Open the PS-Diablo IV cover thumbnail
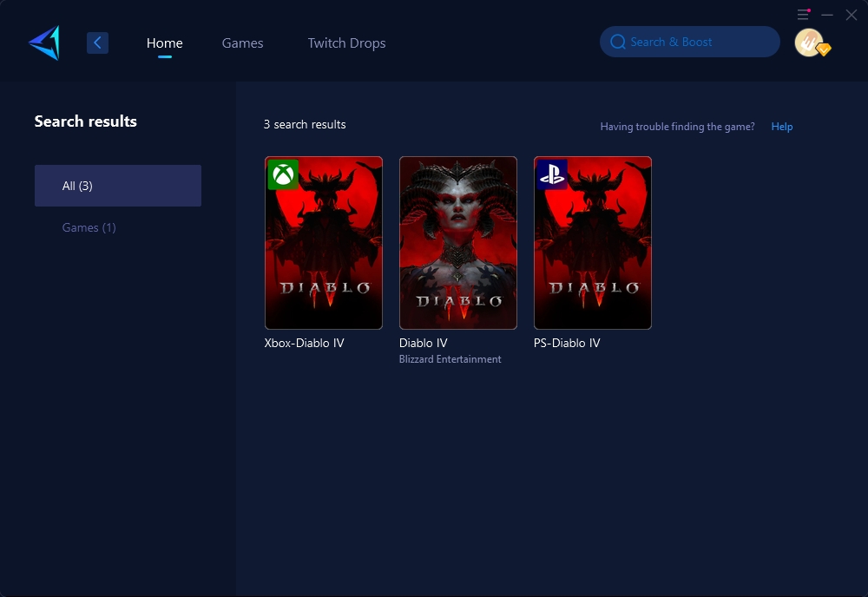Screen dimensions: 868x597 pos(593,243)
